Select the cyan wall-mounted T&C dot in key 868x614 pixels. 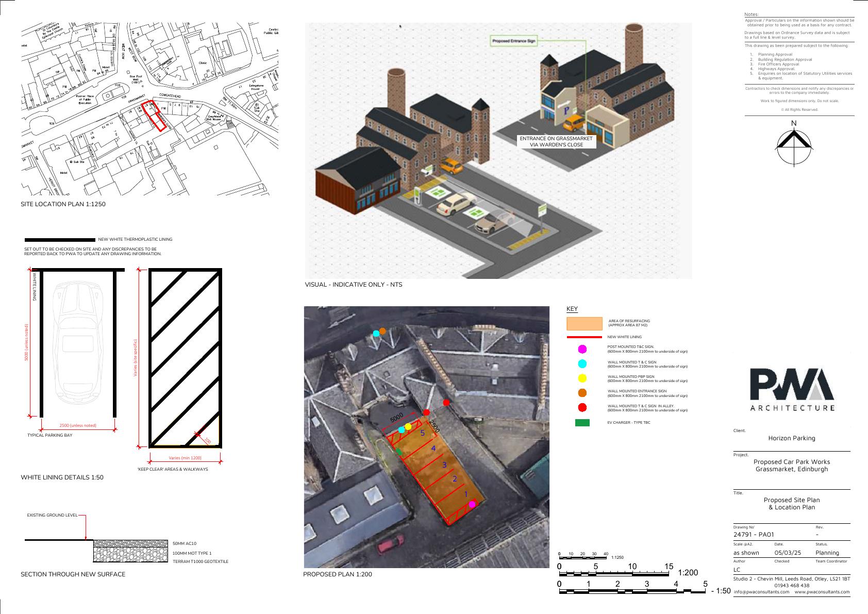582,363
